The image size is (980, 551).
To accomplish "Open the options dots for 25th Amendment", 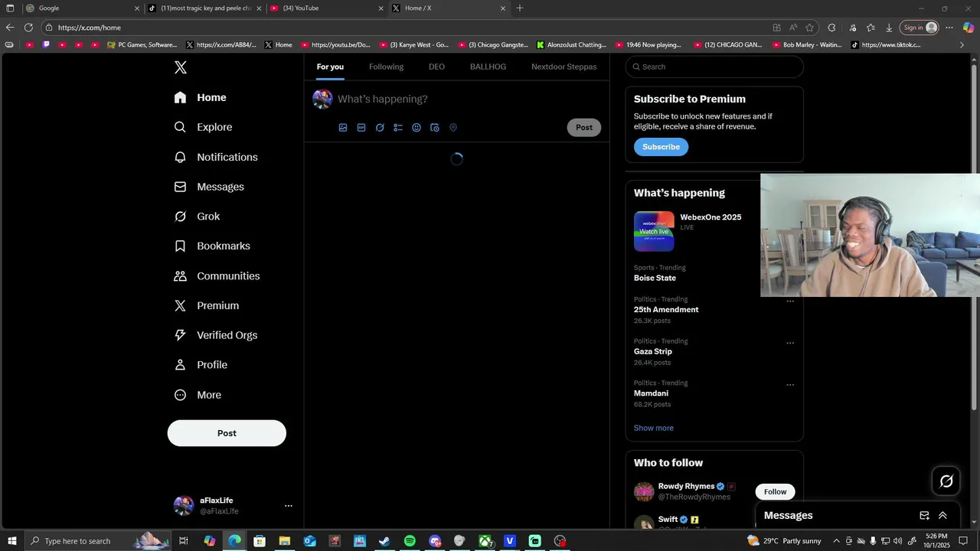I will click(x=790, y=302).
